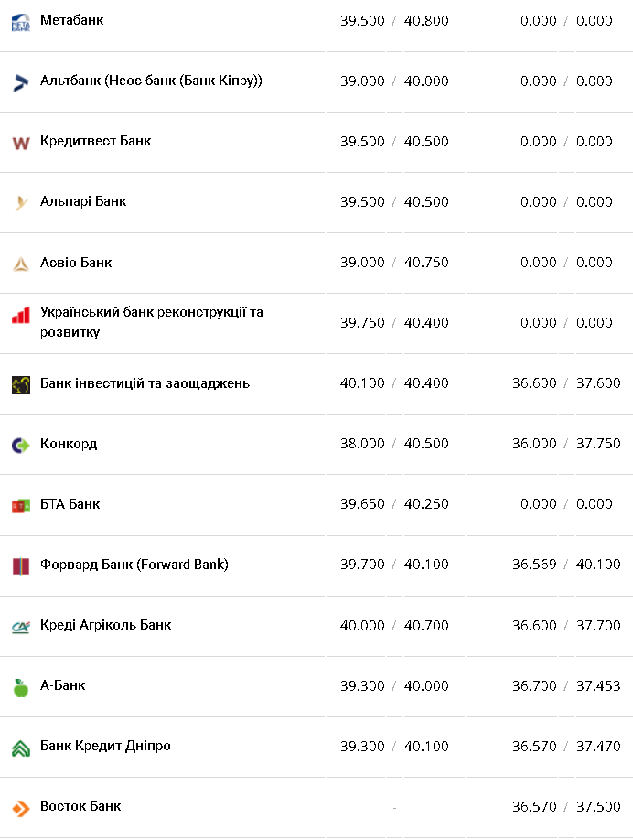
Task: Click the 36.700 / 37.453 rate of А-Банк
Action: 566,685
